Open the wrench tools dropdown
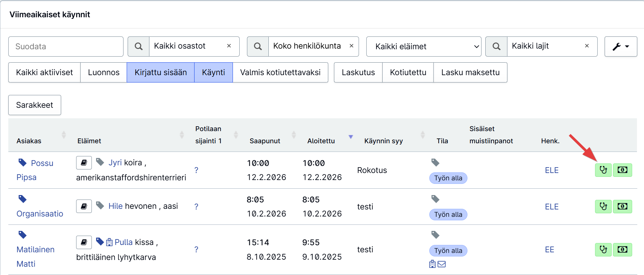The image size is (644, 275). 621,46
